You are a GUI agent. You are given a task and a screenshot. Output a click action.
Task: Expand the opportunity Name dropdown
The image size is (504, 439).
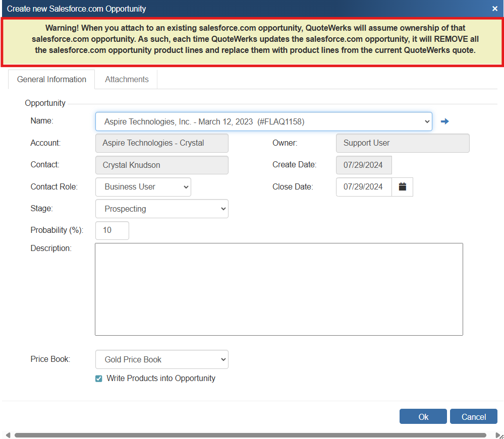(263, 121)
